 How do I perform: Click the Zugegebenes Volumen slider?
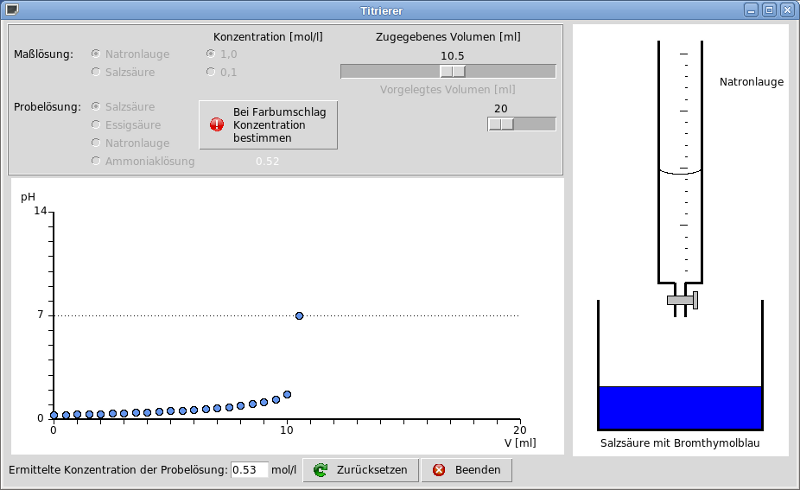click(448, 71)
